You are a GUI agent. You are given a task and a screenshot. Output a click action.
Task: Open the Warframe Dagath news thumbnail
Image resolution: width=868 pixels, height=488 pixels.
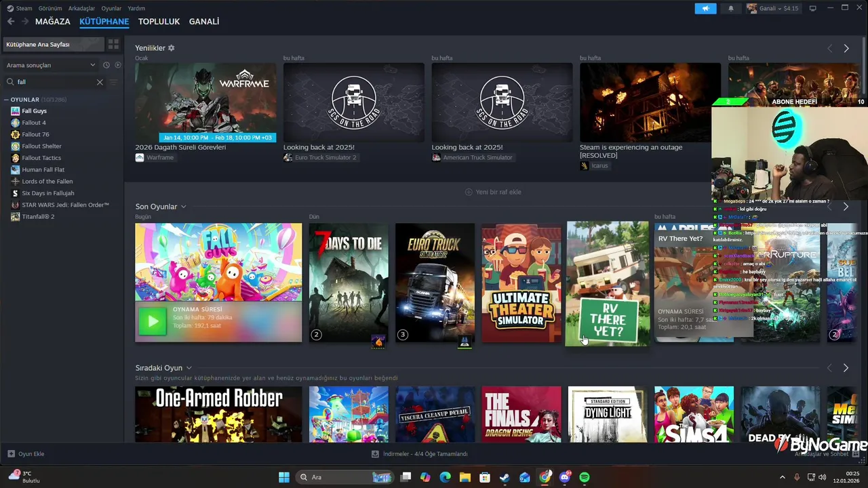(205, 102)
